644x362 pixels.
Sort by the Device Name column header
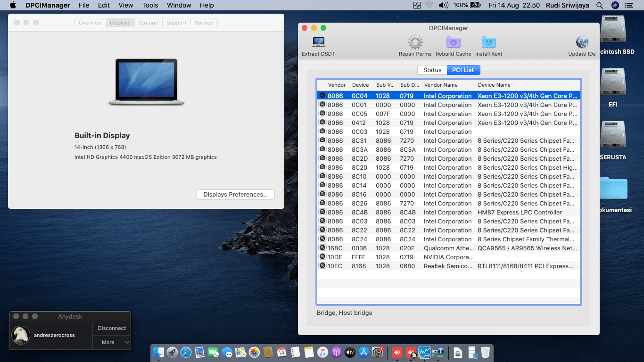point(528,85)
